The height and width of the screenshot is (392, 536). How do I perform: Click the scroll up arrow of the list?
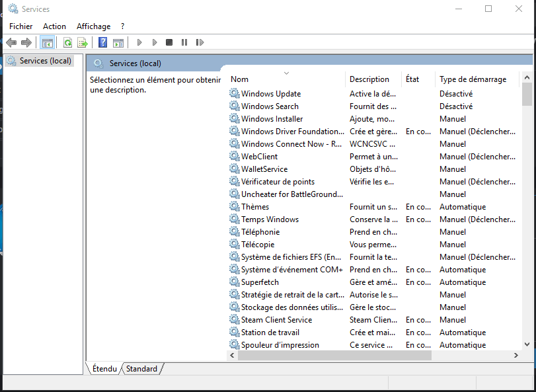(x=527, y=77)
